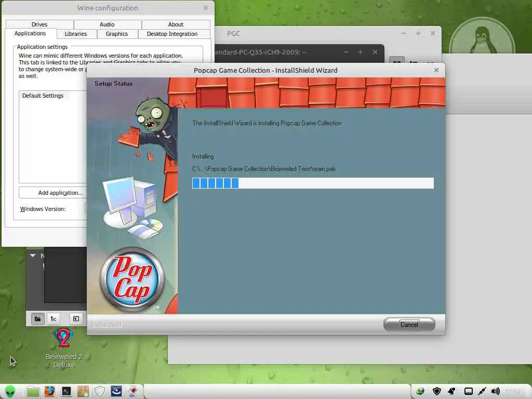Hide sidebar with the panel toggle button

(76, 318)
